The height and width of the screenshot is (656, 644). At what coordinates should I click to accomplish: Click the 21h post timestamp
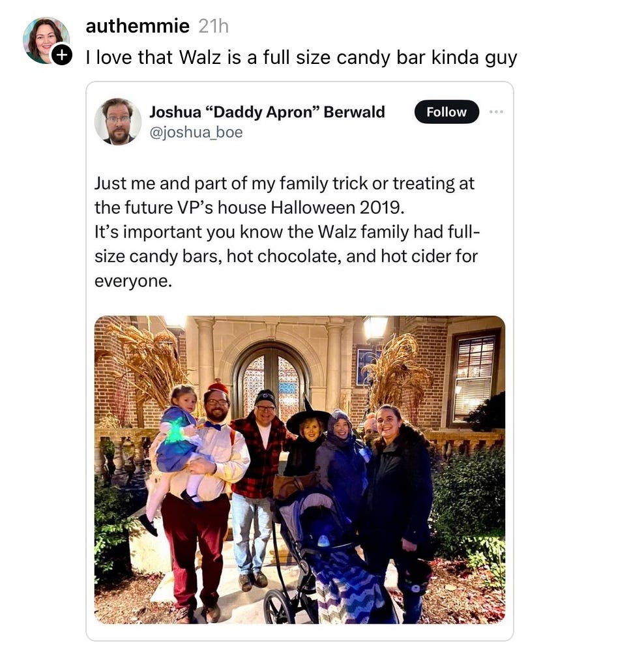point(213,26)
